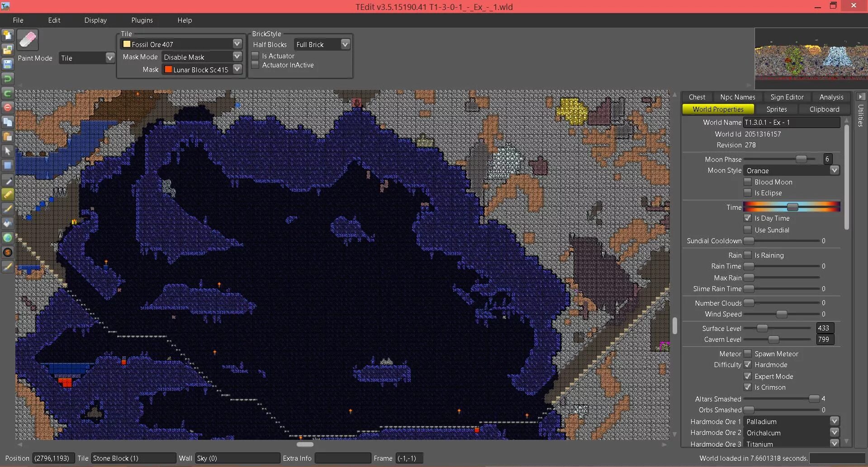Click the World Name input field
868x467 pixels.
click(x=792, y=122)
